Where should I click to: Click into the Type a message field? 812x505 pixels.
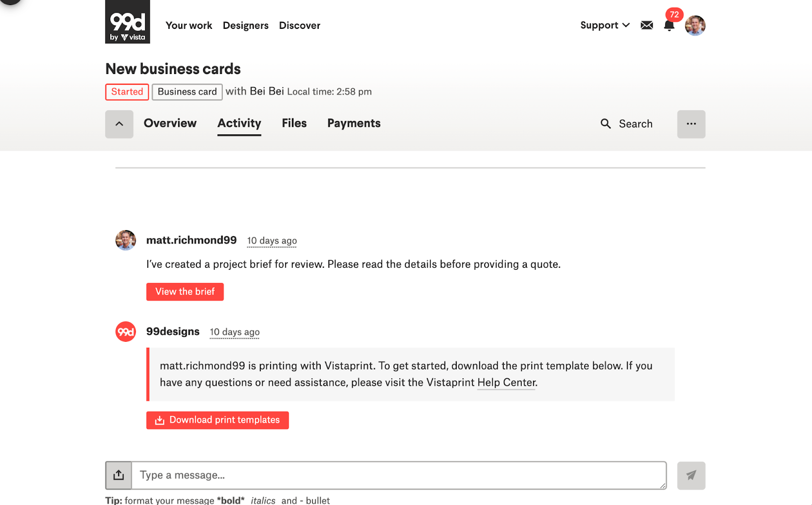click(x=398, y=475)
